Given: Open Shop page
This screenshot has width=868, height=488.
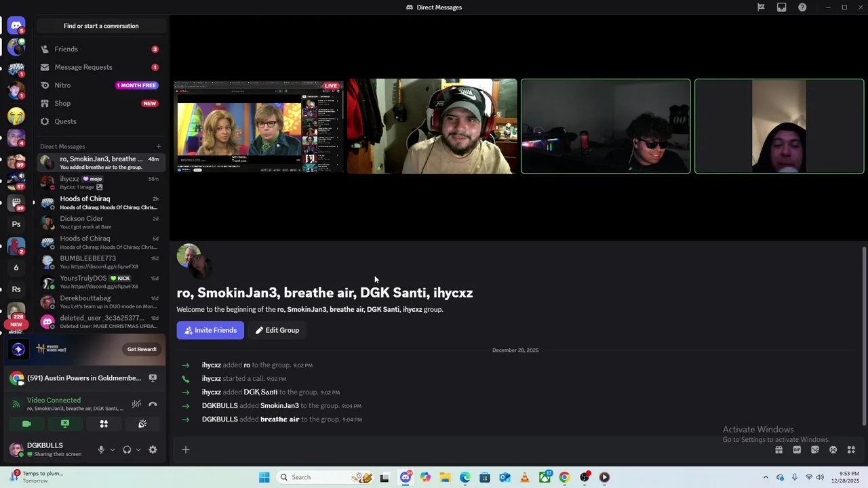Looking at the screenshot, I should [x=100, y=103].
